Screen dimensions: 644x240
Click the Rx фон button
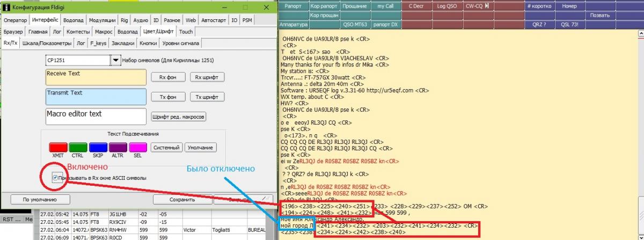(x=168, y=77)
